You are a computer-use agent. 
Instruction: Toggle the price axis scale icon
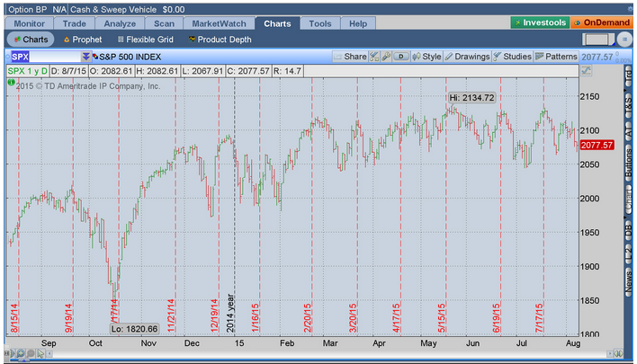coord(586,71)
